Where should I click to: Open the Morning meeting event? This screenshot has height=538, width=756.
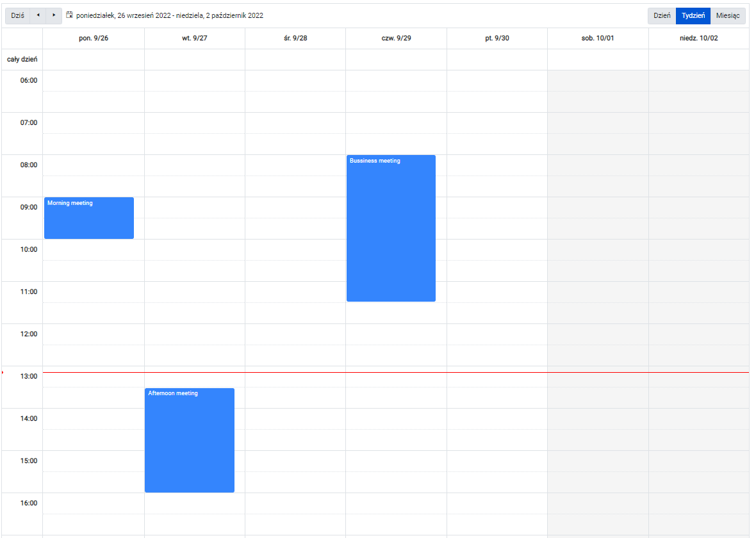coord(89,218)
